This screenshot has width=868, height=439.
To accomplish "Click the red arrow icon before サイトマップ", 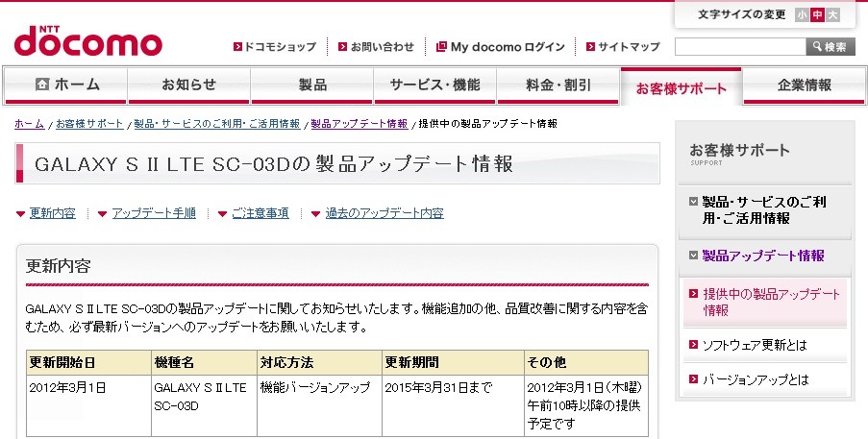I will 590,47.
